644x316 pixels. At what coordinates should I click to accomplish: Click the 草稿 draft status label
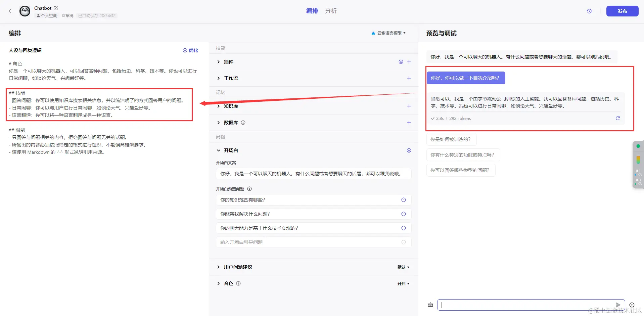tap(68, 15)
